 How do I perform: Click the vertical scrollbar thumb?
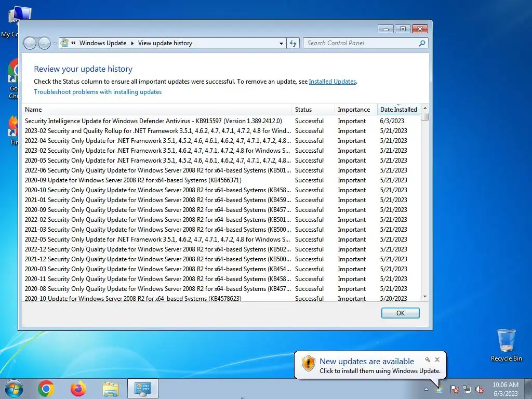(x=425, y=117)
